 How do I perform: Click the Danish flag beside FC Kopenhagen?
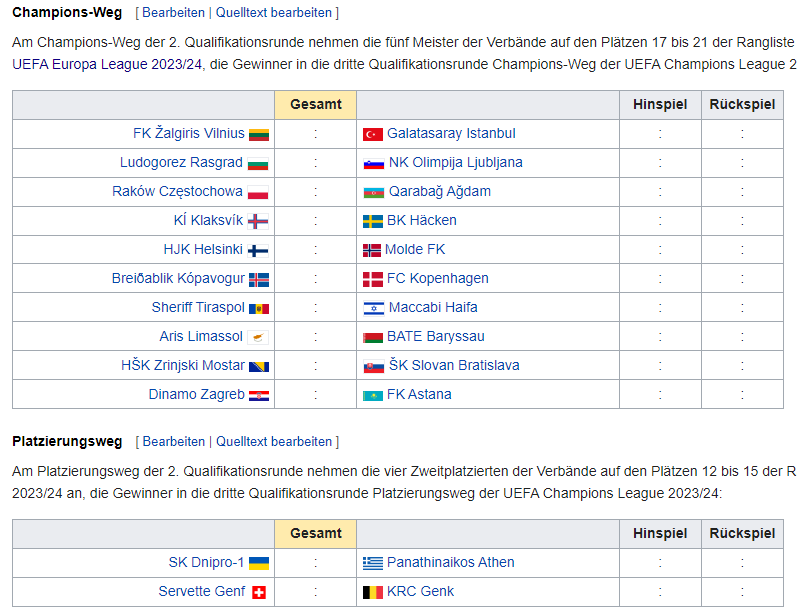[373, 279]
